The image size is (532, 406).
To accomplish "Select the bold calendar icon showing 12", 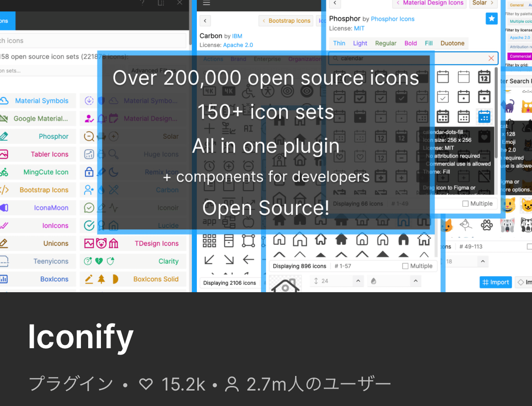I will click(x=484, y=77).
